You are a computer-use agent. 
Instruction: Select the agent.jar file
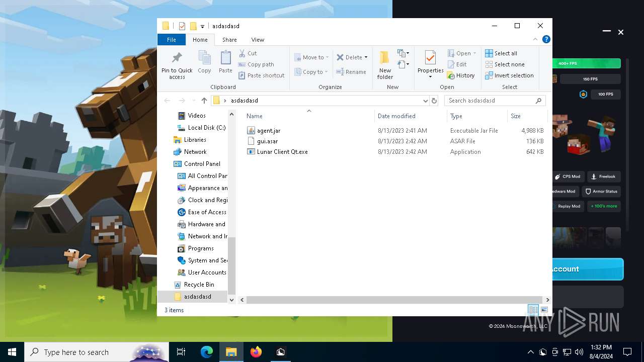click(x=268, y=131)
